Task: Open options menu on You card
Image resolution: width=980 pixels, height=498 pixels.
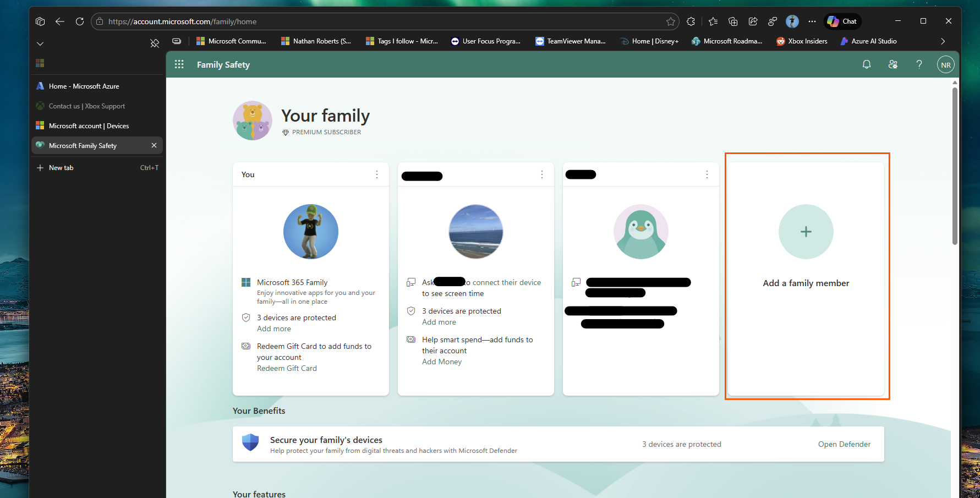Action: pyautogui.click(x=377, y=174)
